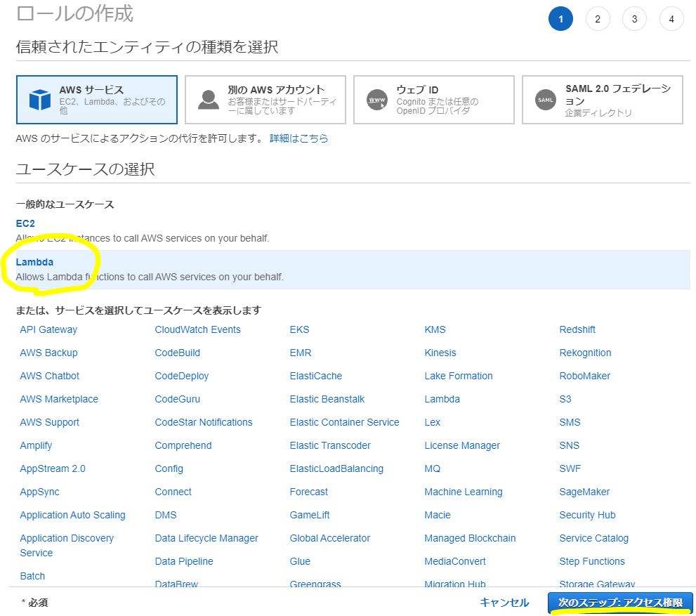Click step 3 in the progress indicator
696x616 pixels.
pyautogui.click(x=634, y=19)
